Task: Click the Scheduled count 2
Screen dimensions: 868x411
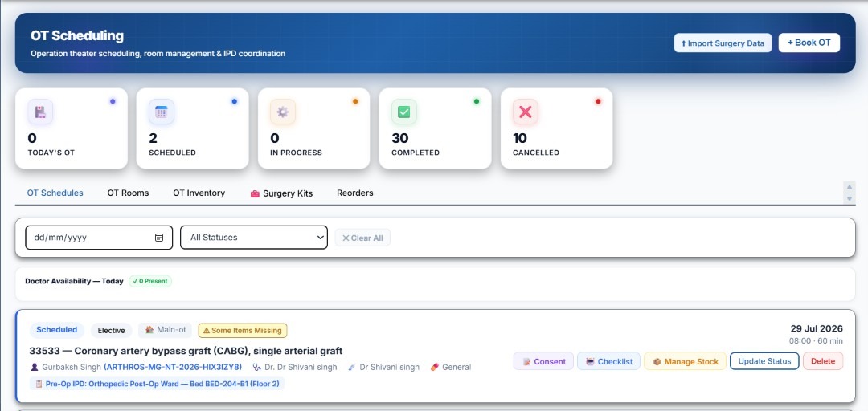Action: pyautogui.click(x=154, y=138)
